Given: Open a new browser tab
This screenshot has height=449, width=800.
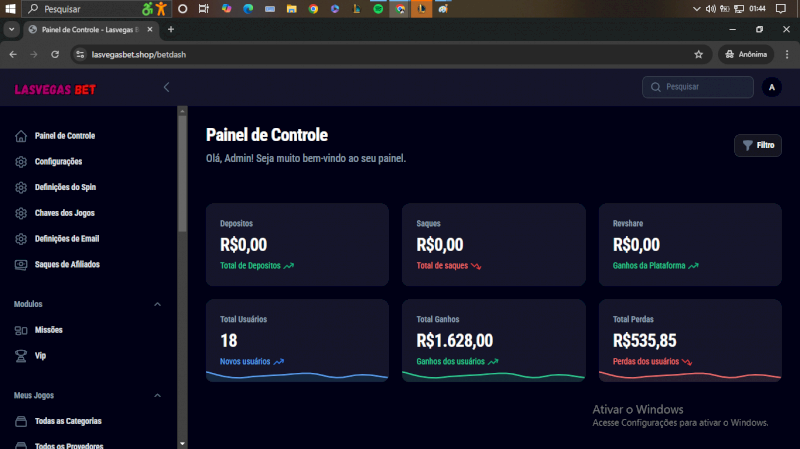Looking at the screenshot, I should tap(171, 30).
